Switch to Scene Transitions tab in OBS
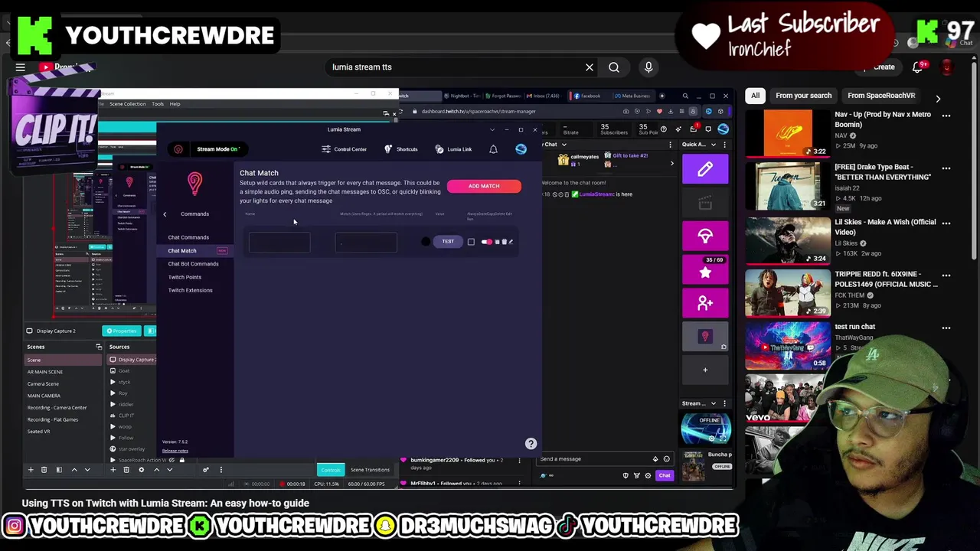Image resolution: width=980 pixels, height=551 pixels. pyautogui.click(x=370, y=470)
